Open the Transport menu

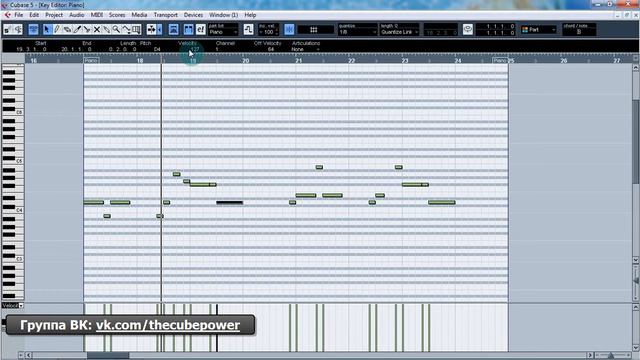tap(166, 15)
